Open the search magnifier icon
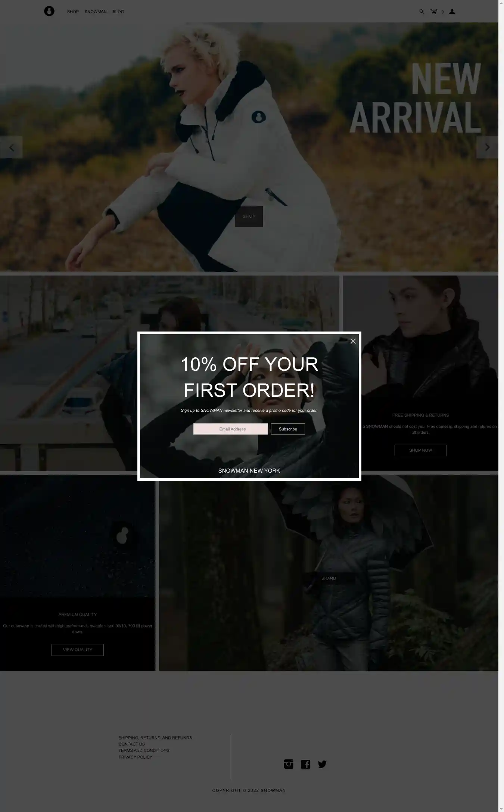The image size is (504, 812). [421, 12]
